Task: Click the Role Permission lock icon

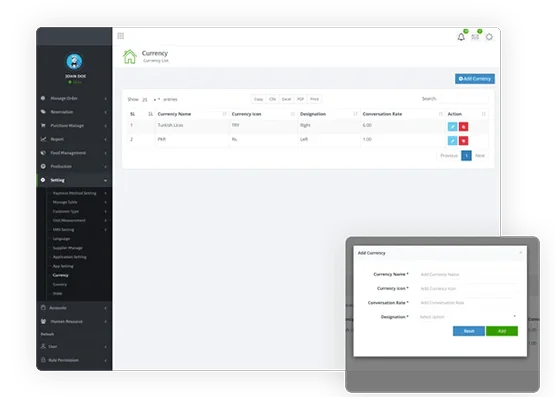Action: [x=43, y=360]
